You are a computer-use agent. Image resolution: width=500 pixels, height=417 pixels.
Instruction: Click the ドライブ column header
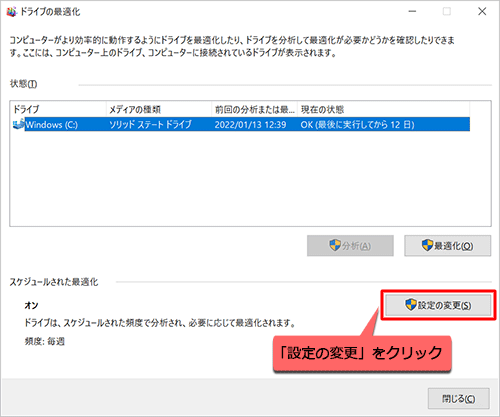coord(59,109)
